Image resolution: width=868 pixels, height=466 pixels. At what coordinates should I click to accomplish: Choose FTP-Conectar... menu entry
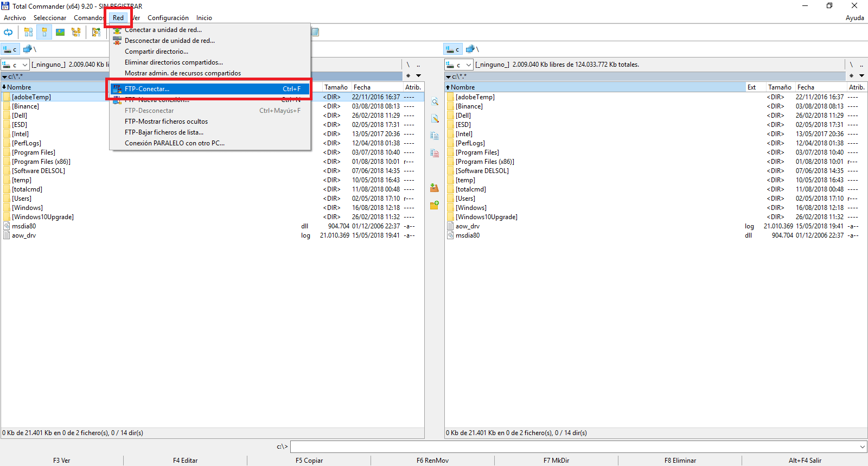tap(210, 89)
